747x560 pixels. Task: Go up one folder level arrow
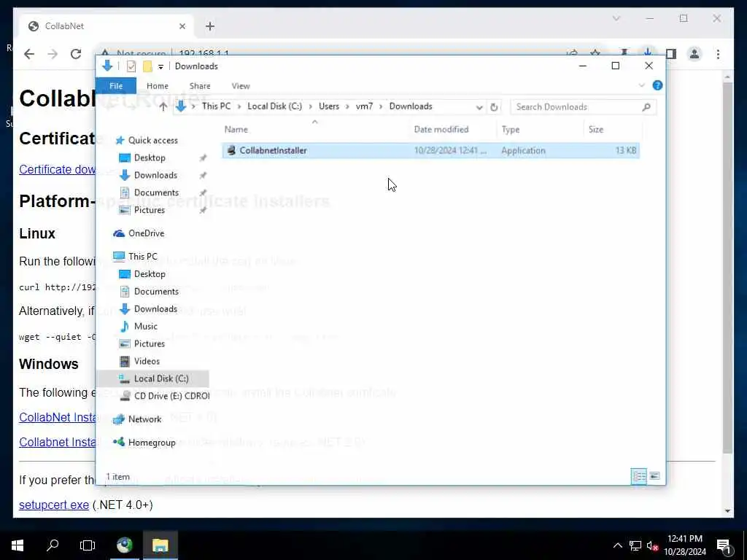click(163, 106)
